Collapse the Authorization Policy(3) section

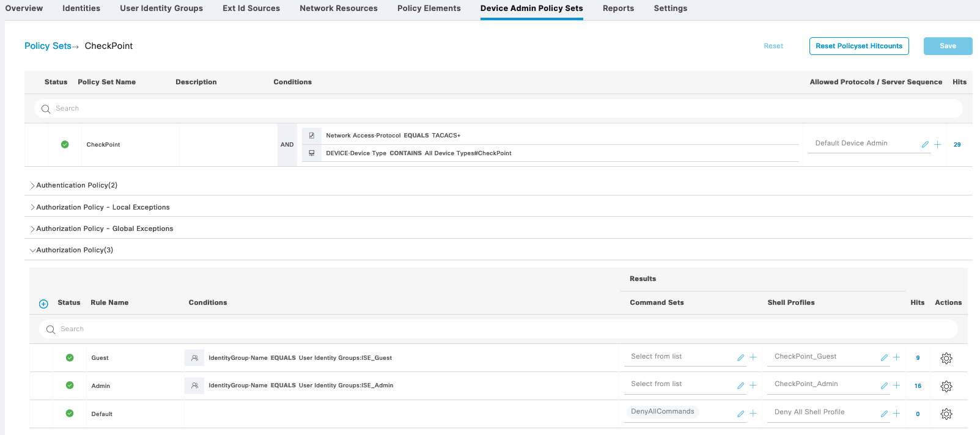click(71, 250)
